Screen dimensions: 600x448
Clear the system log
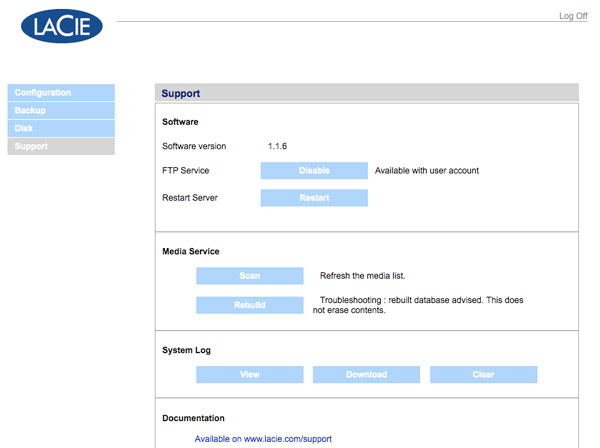click(483, 375)
